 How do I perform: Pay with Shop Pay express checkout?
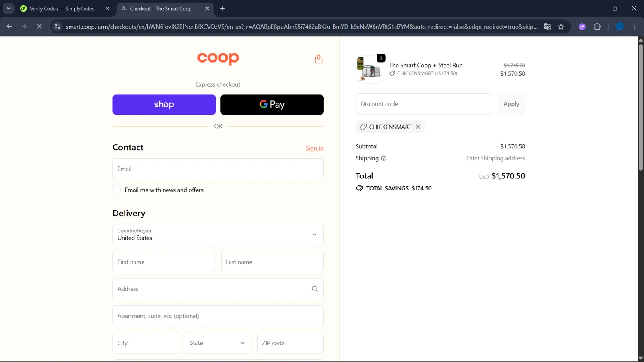coord(164,105)
